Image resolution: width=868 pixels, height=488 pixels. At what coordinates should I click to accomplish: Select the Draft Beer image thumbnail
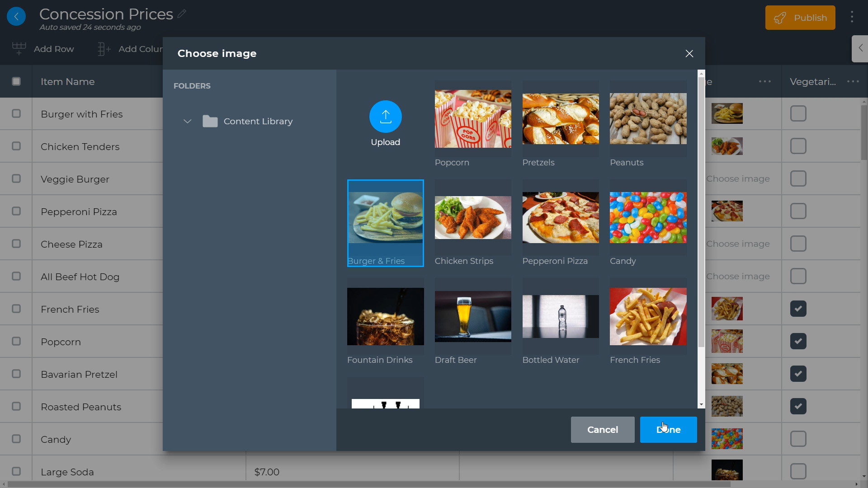coord(473,316)
